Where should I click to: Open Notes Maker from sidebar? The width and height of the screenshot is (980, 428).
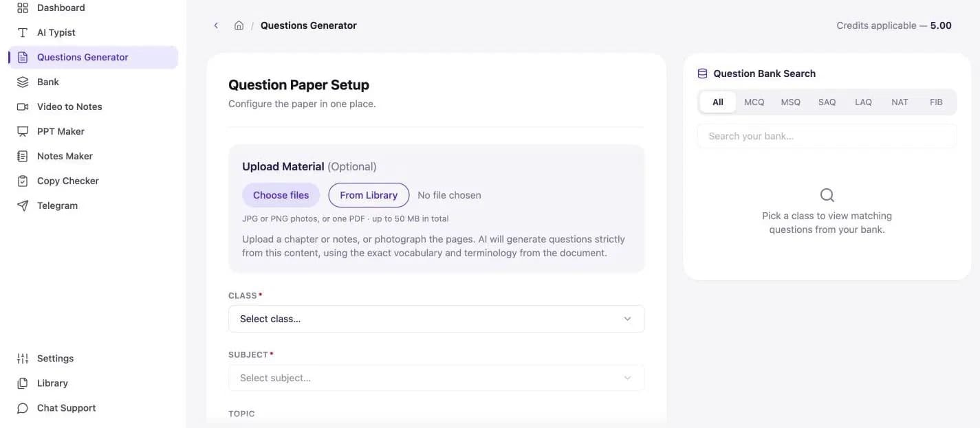(x=93, y=156)
